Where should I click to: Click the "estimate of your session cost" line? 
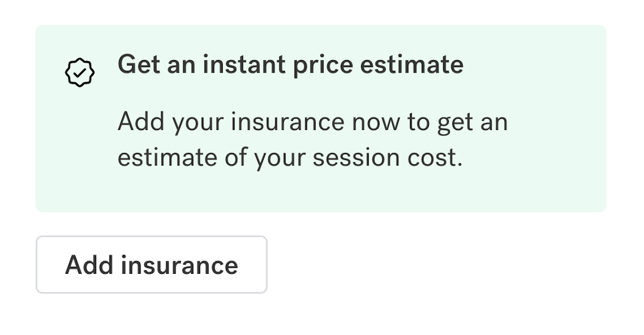click(290, 158)
